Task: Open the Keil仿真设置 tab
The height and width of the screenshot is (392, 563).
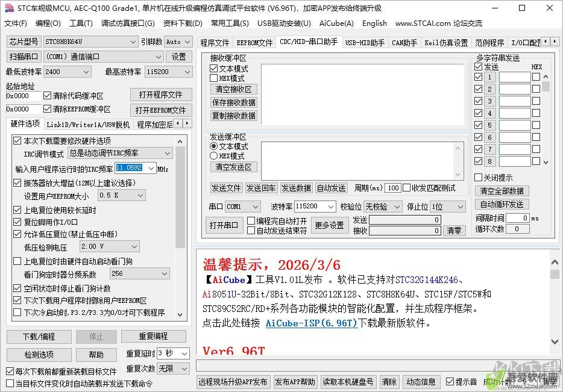Action: coord(446,43)
